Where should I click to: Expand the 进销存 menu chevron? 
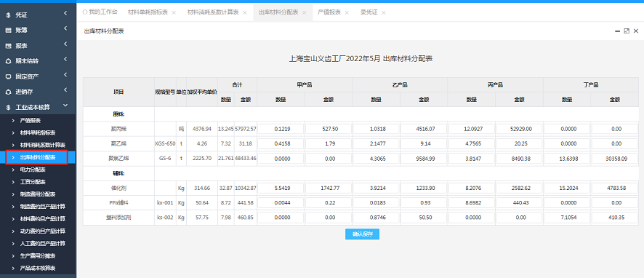(x=65, y=91)
